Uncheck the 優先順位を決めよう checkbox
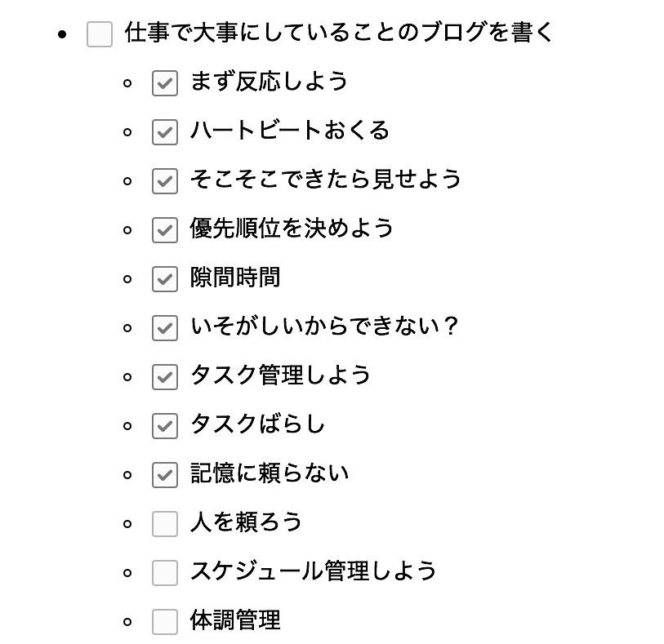This screenshot has height=644, width=664. pos(164,230)
